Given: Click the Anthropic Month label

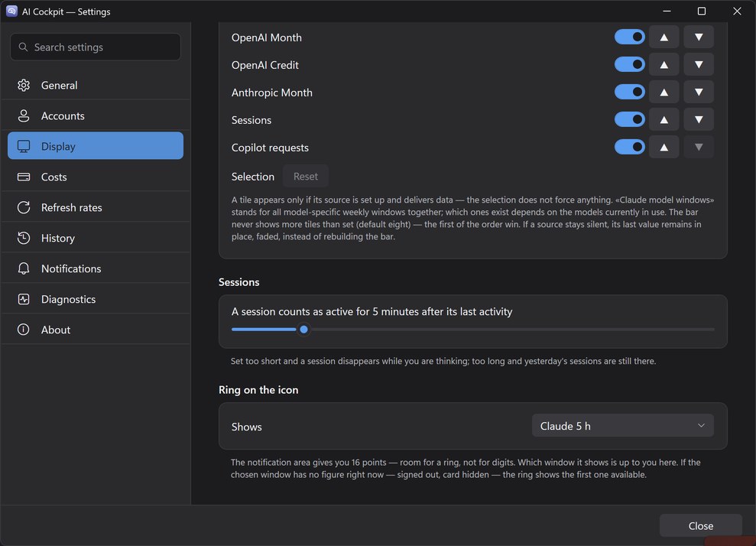Looking at the screenshot, I should (x=272, y=93).
